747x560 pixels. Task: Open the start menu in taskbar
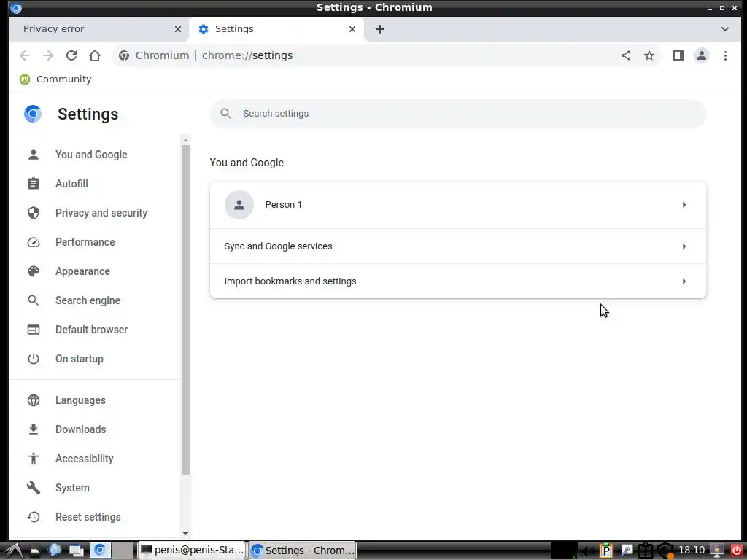(13, 550)
